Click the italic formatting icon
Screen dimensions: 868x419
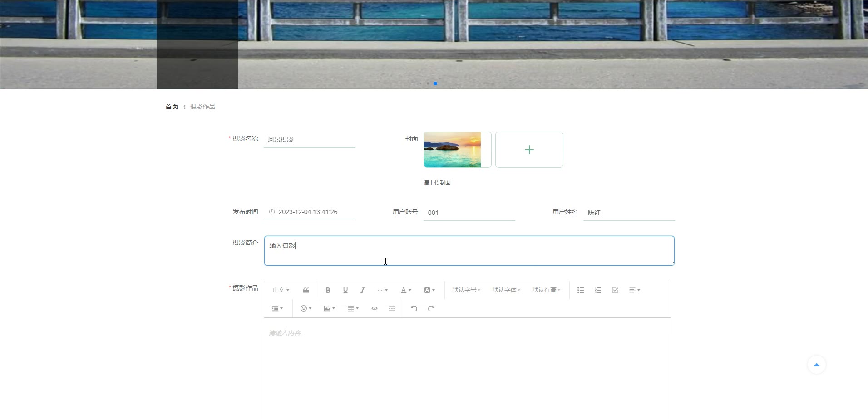click(x=362, y=290)
